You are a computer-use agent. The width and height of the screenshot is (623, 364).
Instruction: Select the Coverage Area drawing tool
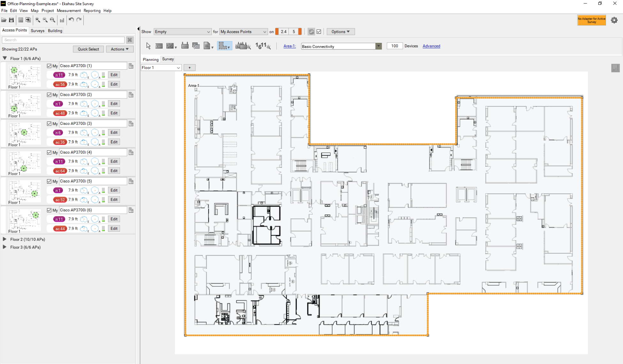click(x=224, y=46)
